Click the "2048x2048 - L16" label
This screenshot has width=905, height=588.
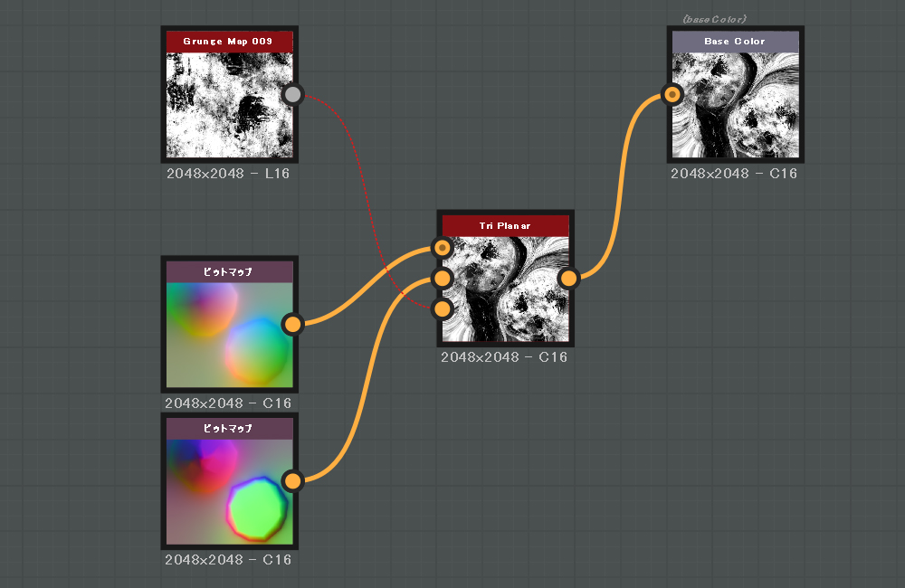[228, 174]
